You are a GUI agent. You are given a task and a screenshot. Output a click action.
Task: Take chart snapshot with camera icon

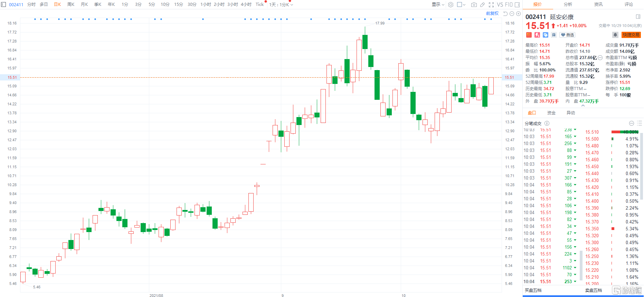coord(474,4)
